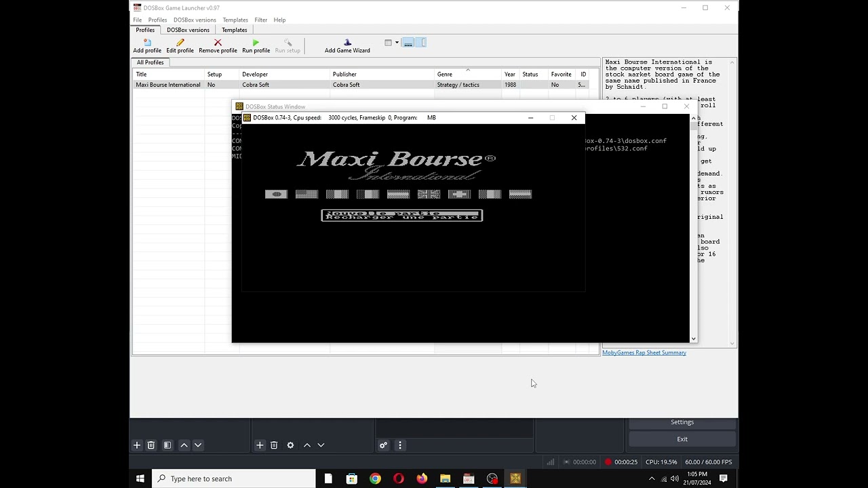Image resolution: width=868 pixels, height=488 pixels.
Task: Switch to the DOSBox versions tab
Action: (x=188, y=30)
